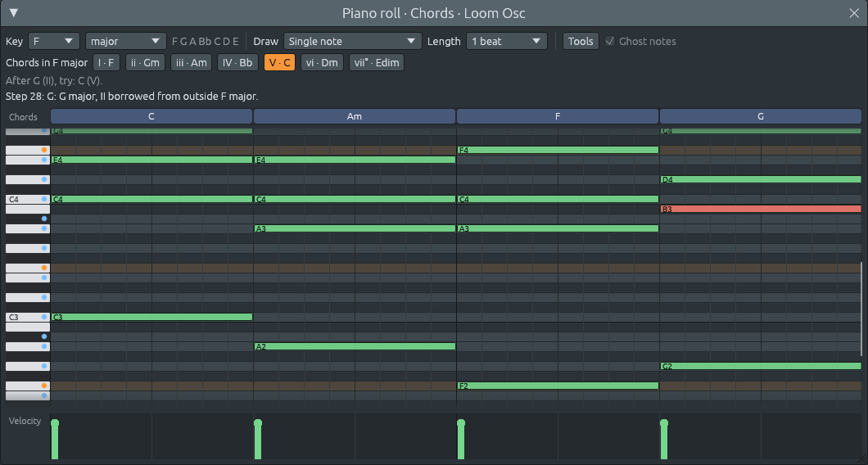868x465 pixels.
Task: Select the G4 note in the C chord
Action: click(151, 131)
